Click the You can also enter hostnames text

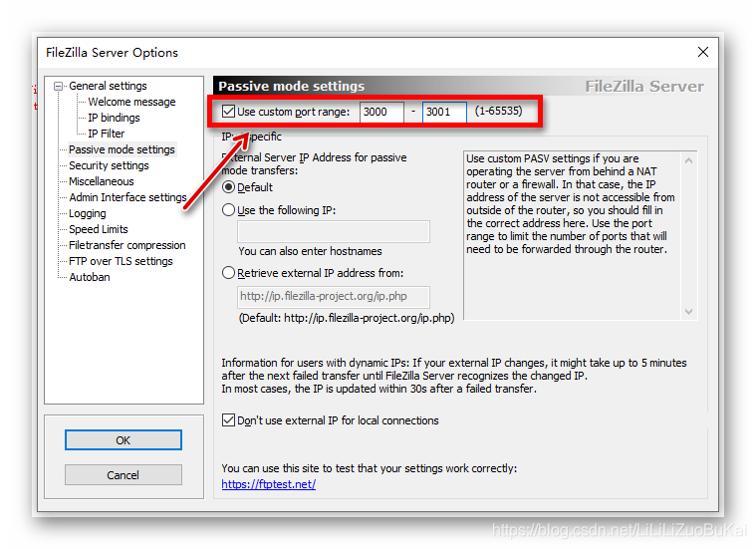click(x=310, y=251)
